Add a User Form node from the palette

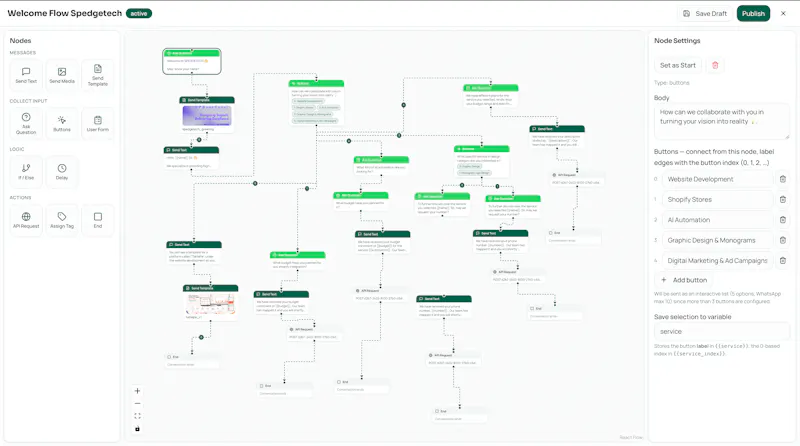(x=97, y=124)
